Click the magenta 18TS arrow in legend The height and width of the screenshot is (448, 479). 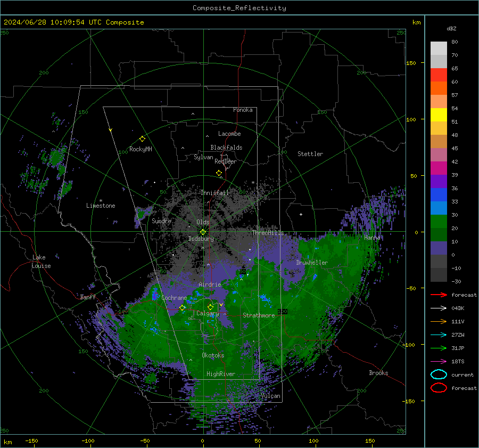click(x=439, y=362)
